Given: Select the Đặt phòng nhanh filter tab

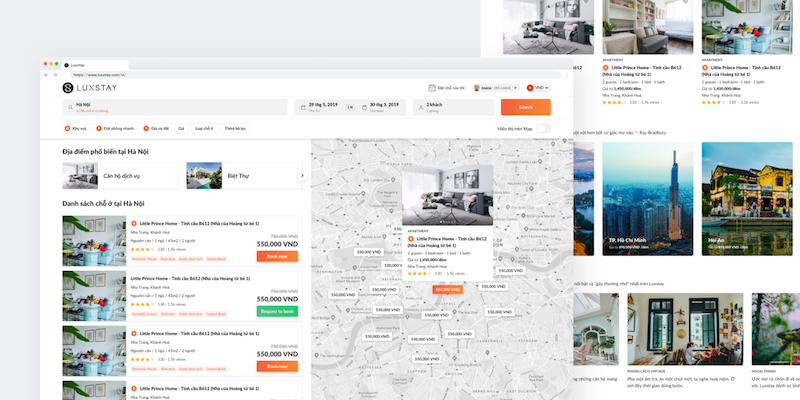Looking at the screenshot, I should [x=117, y=128].
